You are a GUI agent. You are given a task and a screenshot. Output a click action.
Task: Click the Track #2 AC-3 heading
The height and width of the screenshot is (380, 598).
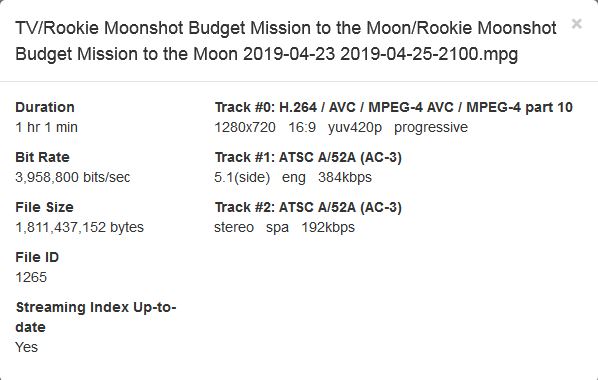click(x=308, y=207)
